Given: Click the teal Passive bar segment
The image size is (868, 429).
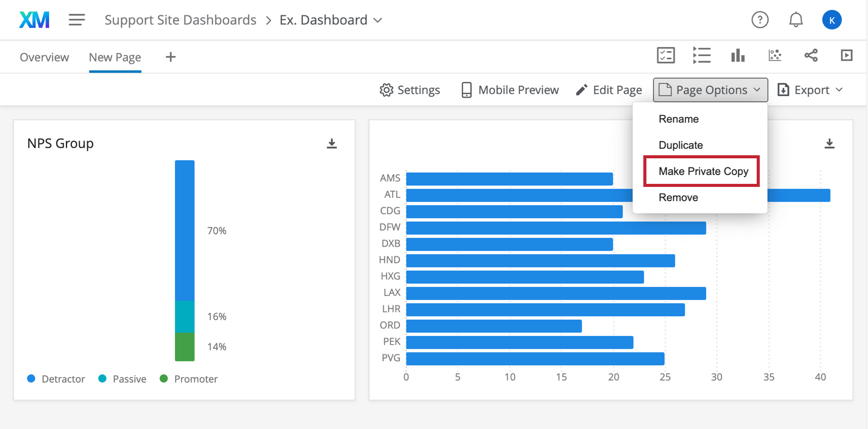Looking at the screenshot, I should pyautogui.click(x=185, y=317).
